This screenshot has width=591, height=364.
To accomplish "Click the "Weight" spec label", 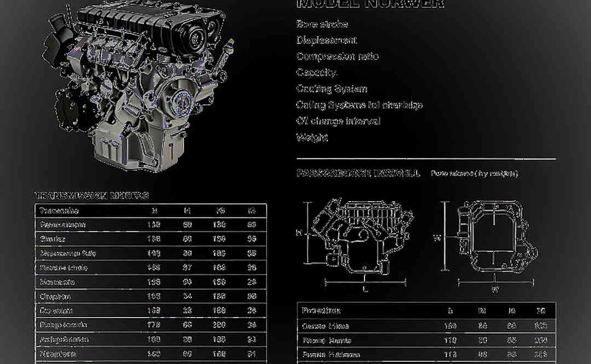I will (312, 137).
